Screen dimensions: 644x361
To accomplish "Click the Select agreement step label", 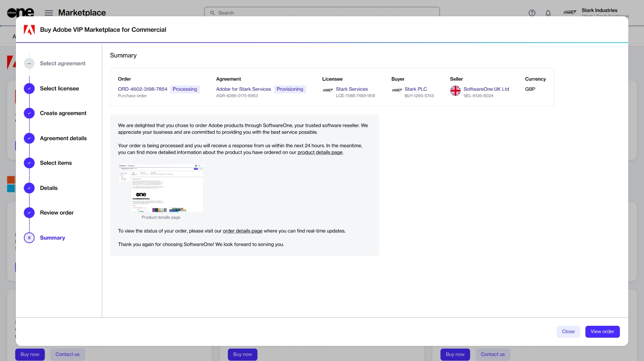I will (x=63, y=63).
